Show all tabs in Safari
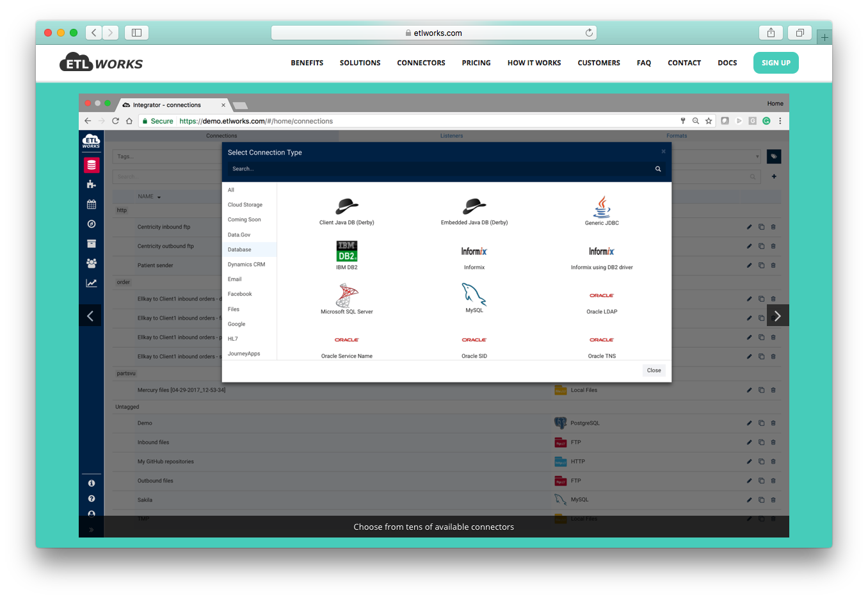 [800, 33]
